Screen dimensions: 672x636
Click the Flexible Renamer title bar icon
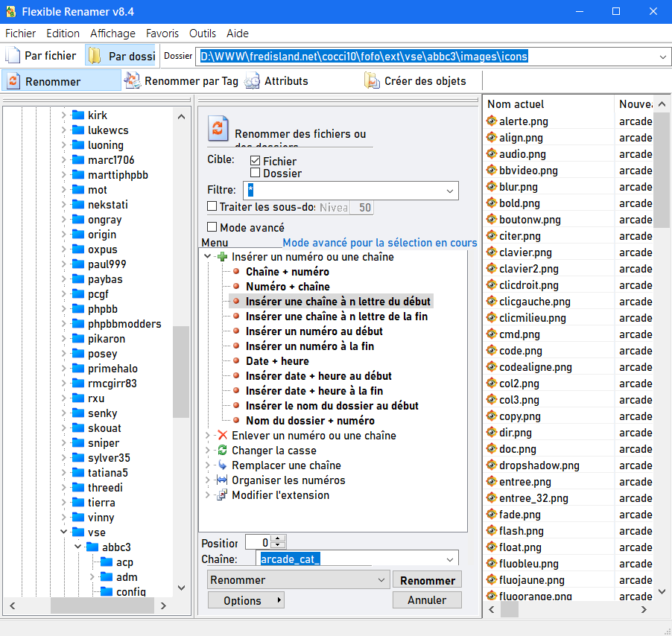(x=10, y=12)
